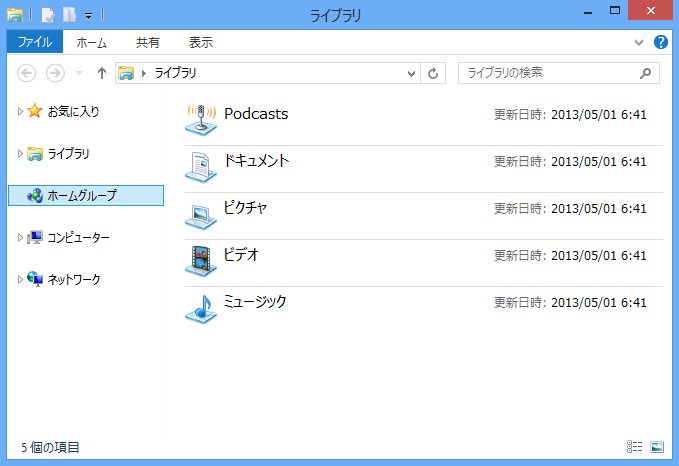679x466 pixels.
Task: Click the 5 個の項目 status text
Action: (50, 447)
